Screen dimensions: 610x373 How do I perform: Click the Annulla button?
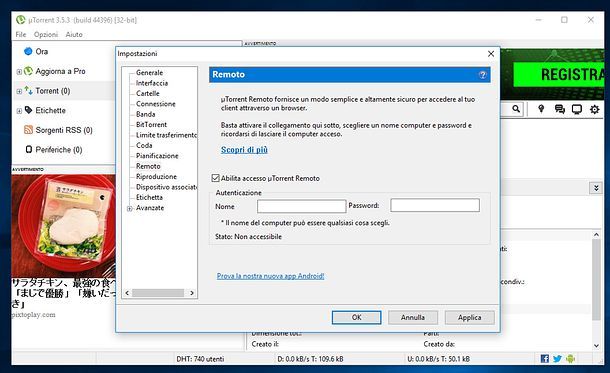(x=413, y=317)
